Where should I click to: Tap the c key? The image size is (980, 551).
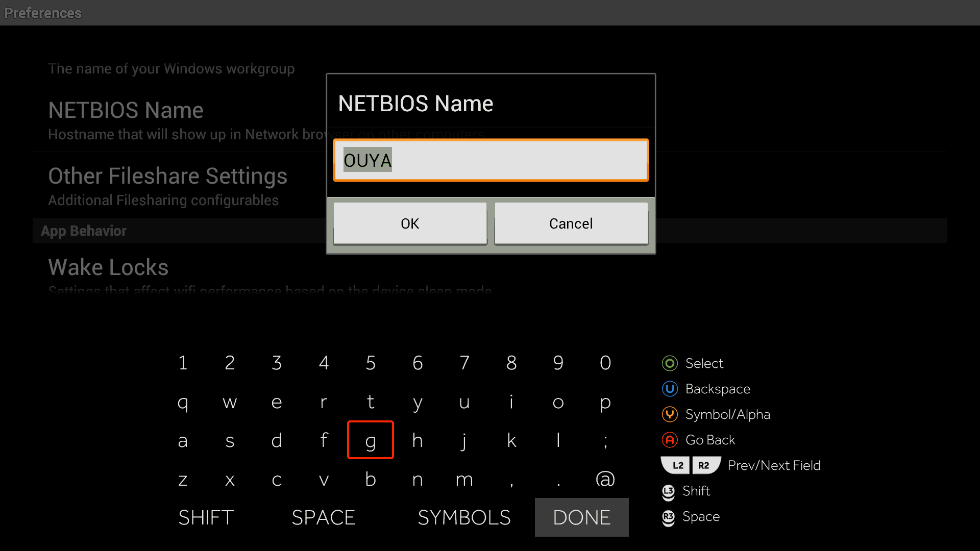pyautogui.click(x=277, y=479)
